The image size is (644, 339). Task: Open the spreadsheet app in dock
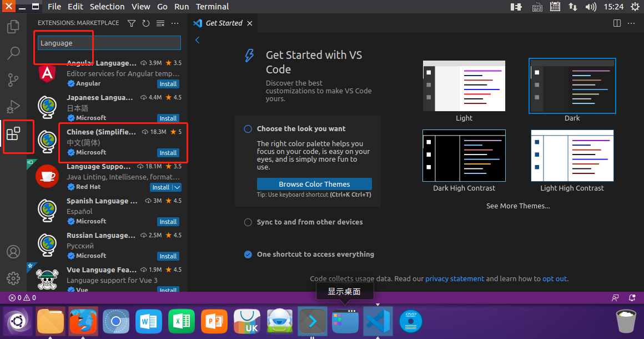pos(181,321)
